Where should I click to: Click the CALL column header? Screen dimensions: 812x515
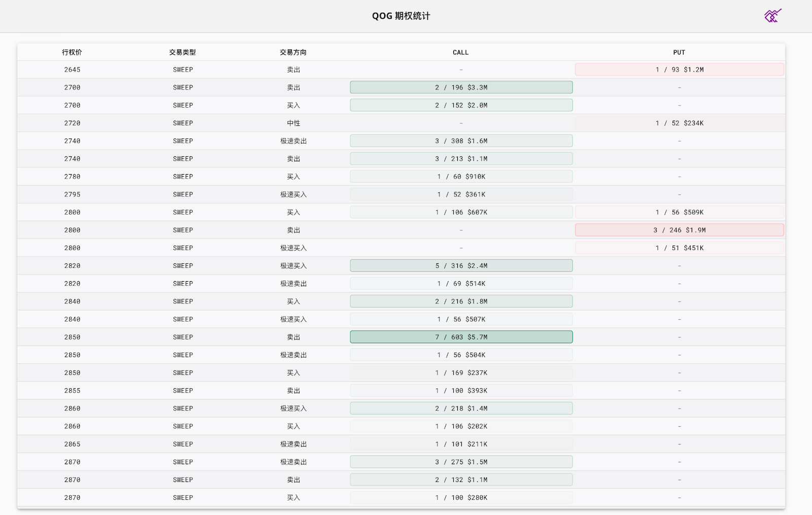tap(461, 52)
